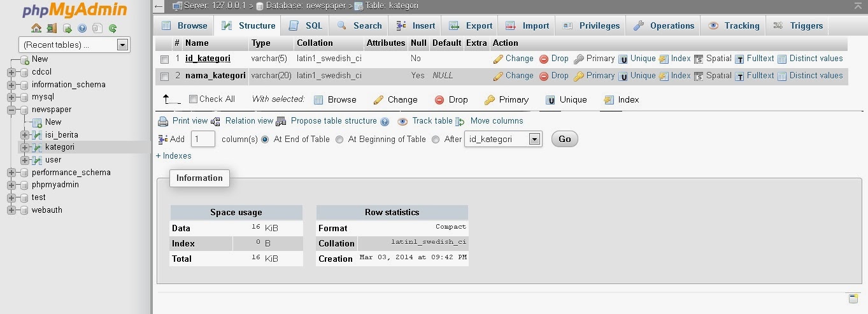Switch to the SQL tab

tap(305, 26)
